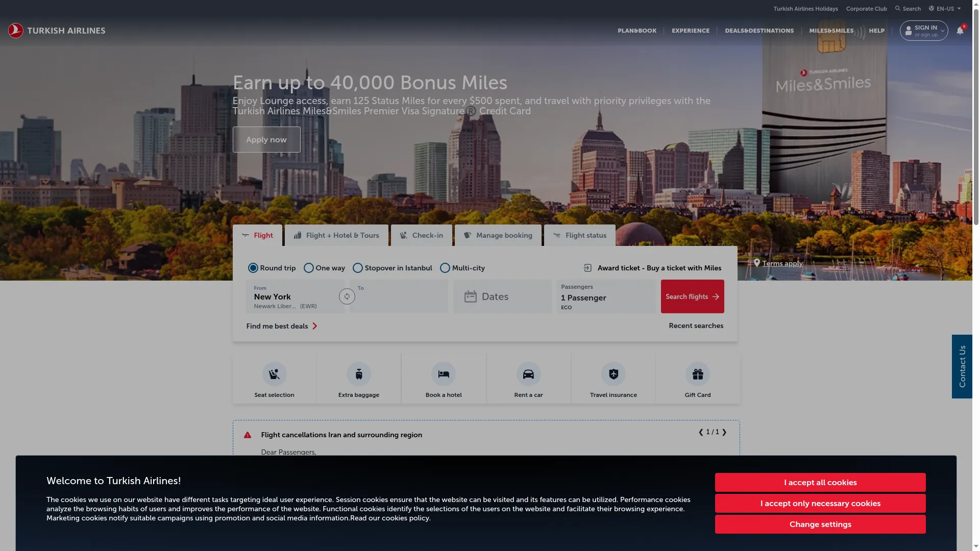Click 'Welcome to Turkish Airlines!' cookie heading

coord(113,481)
